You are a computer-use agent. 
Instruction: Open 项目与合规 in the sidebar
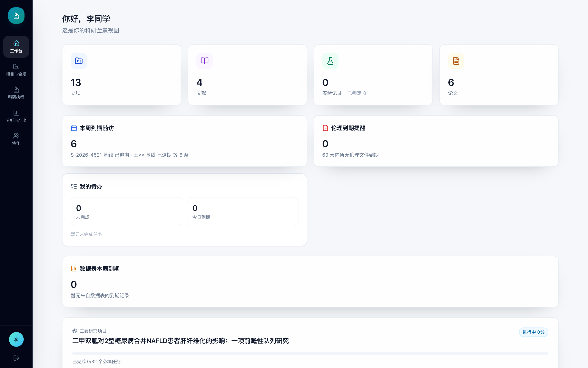[x=16, y=70]
